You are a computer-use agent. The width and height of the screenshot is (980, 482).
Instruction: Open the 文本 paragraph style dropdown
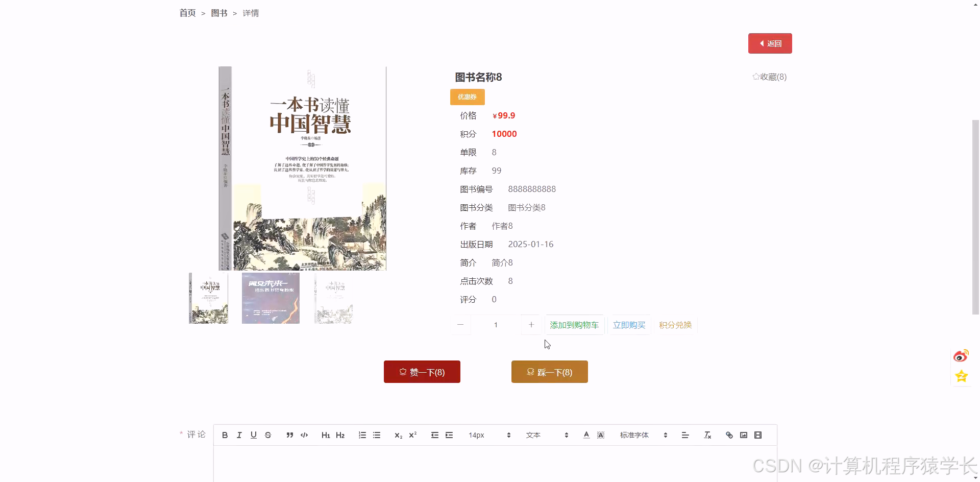point(547,435)
